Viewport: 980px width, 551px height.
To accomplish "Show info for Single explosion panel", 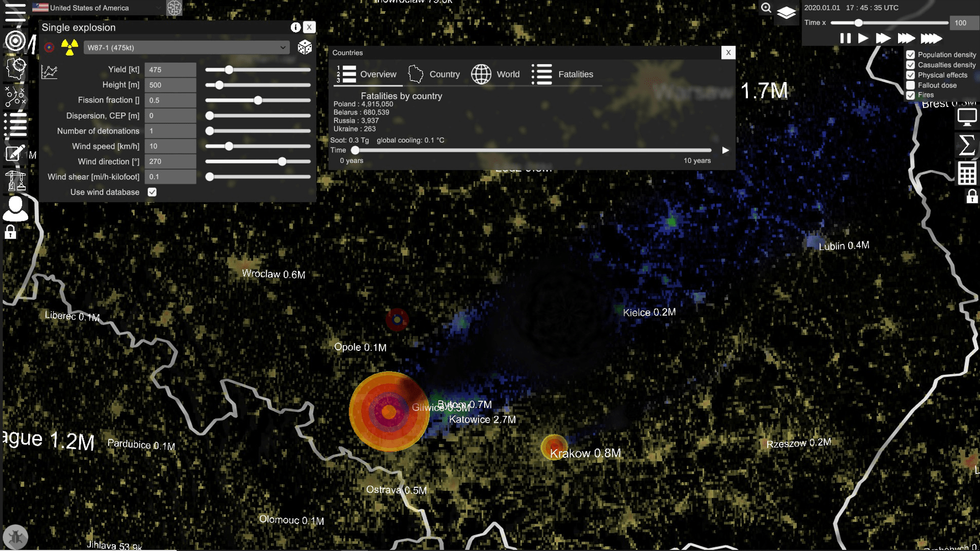I will coord(296,27).
